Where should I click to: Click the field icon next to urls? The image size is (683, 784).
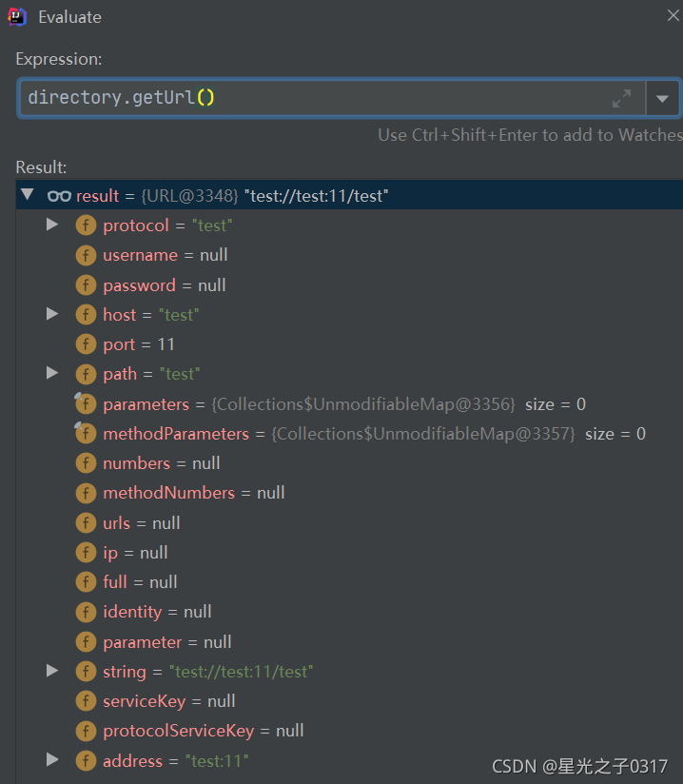pyautogui.click(x=86, y=523)
